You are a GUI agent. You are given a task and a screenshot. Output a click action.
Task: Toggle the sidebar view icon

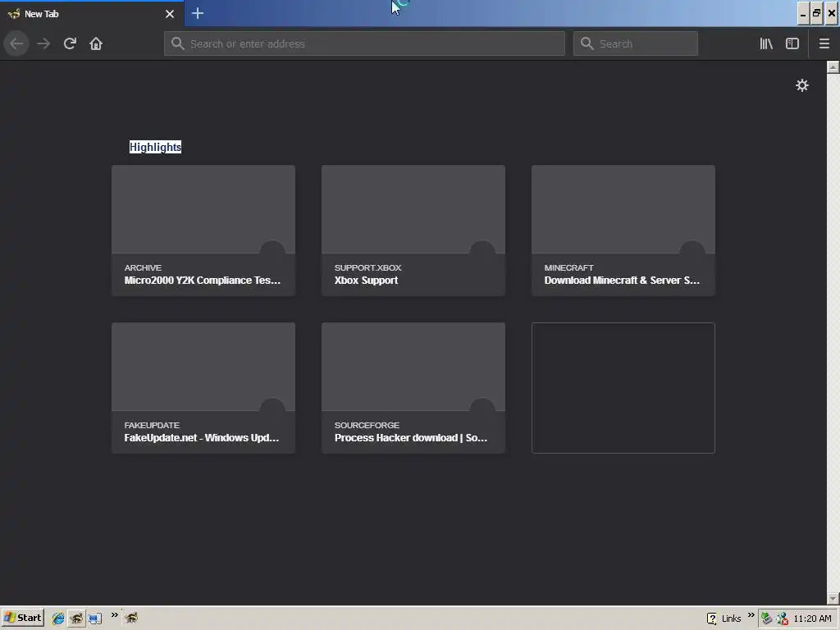click(792, 43)
